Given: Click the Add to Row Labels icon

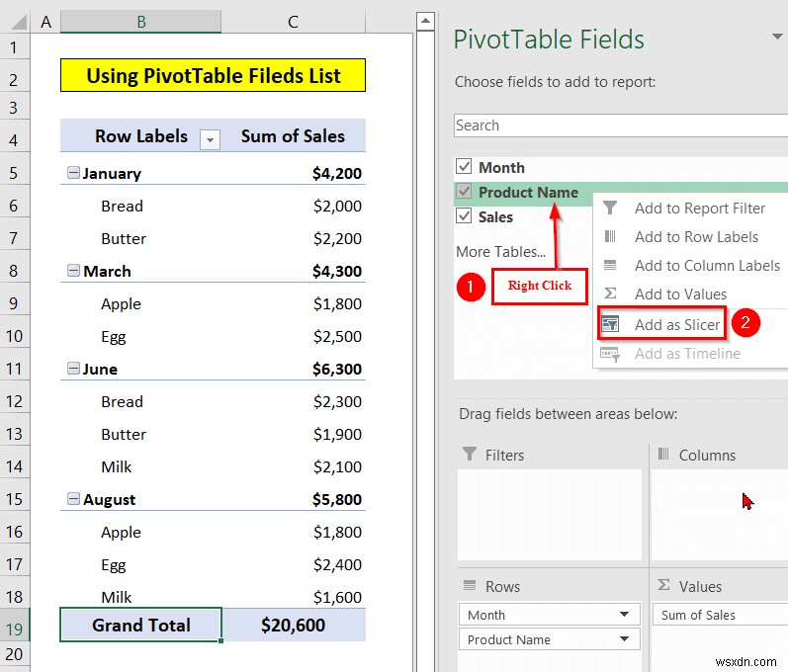Looking at the screenshot, I should click(610, 236).
